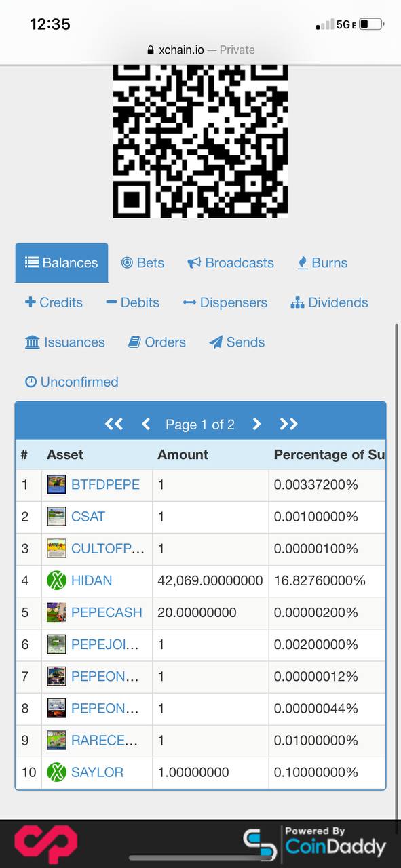401x868 pixels.
Task: Click the Page 1 of 2 label
Action: click(x=200, y=424)
